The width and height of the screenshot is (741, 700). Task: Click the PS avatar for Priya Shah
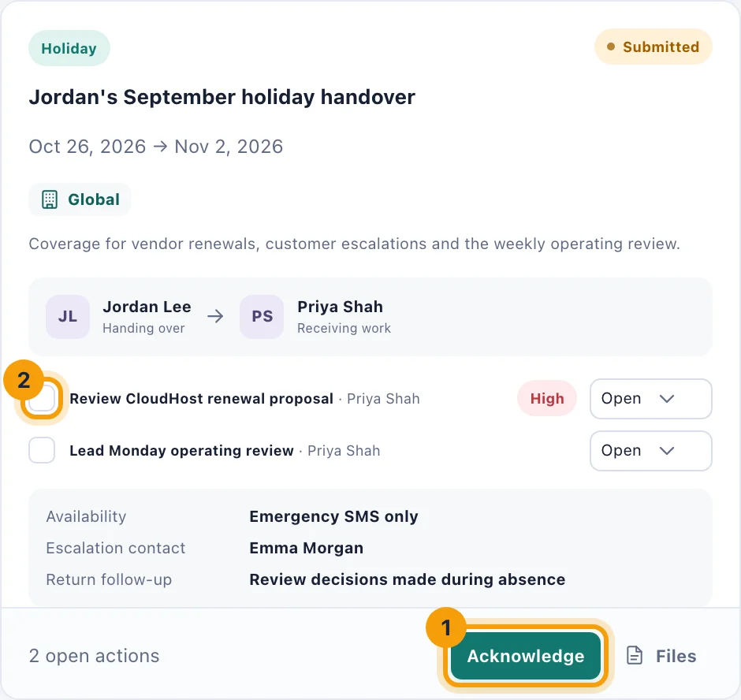[262, 317]
